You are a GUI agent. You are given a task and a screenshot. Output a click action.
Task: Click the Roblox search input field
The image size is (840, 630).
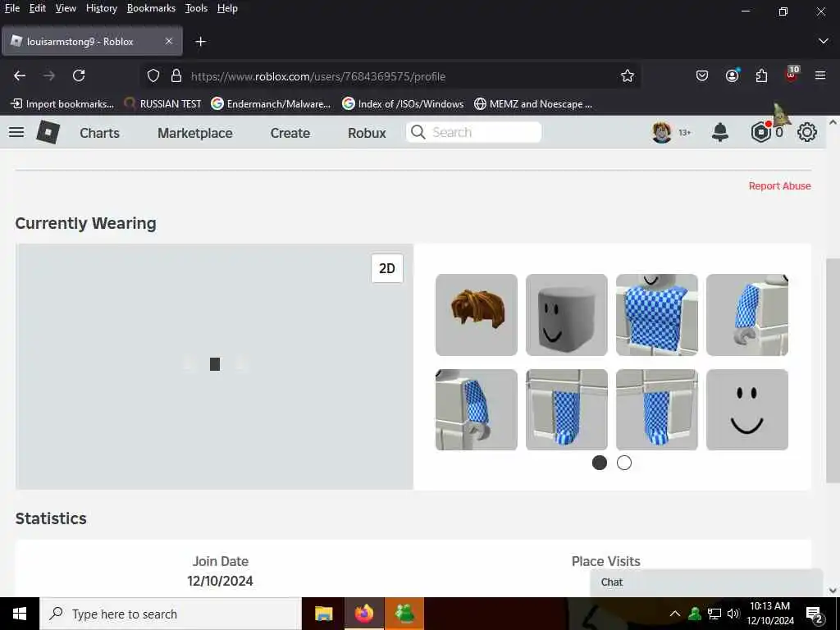tap(473, 132)
